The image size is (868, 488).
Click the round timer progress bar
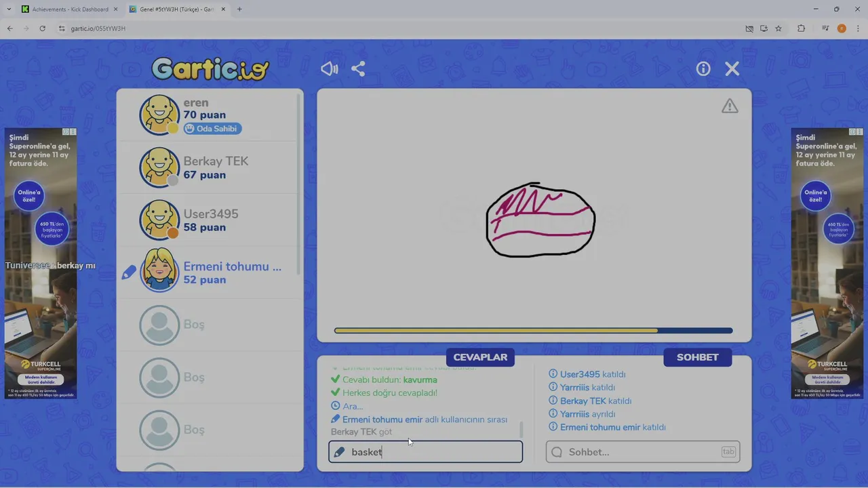(x=533, y=331)
